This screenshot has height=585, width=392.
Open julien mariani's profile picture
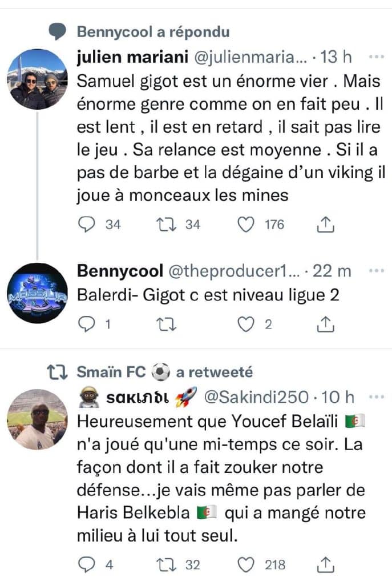38,79
